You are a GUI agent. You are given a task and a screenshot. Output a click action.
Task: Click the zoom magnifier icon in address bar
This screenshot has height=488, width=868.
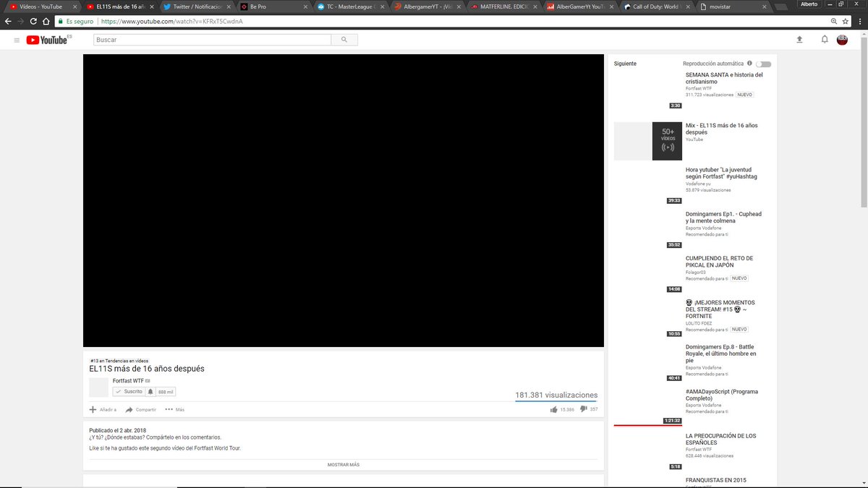(835, 21)
